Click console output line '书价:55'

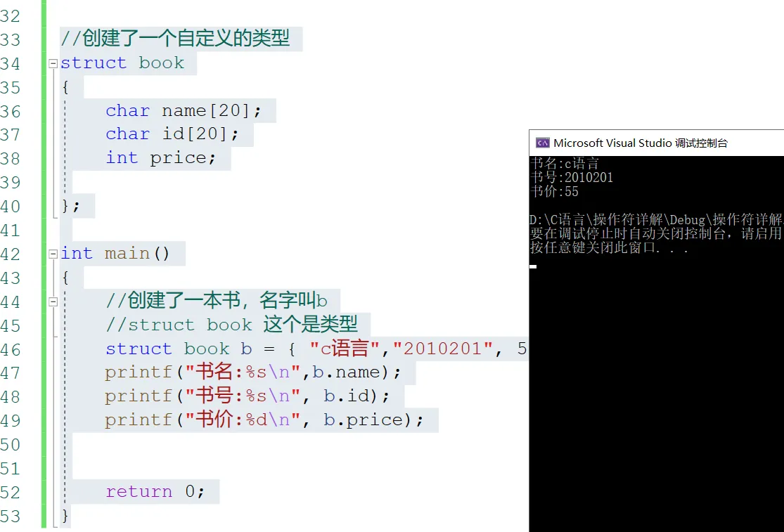[x=554, y=191]
